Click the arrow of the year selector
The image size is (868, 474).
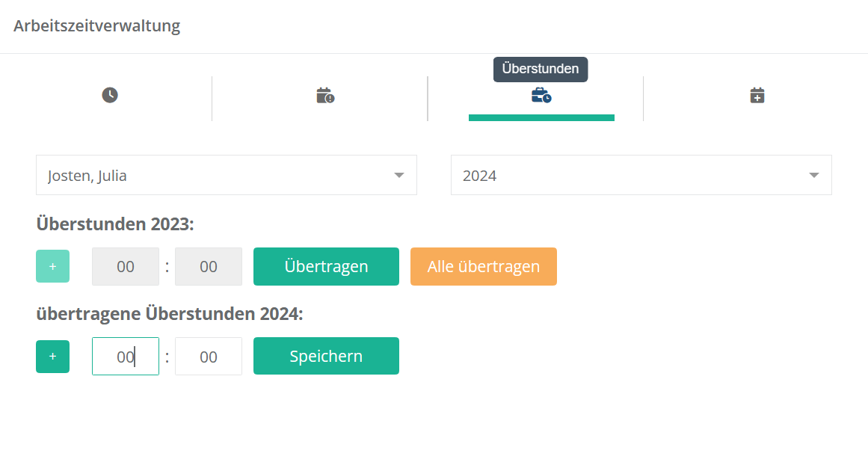[814, 176]
